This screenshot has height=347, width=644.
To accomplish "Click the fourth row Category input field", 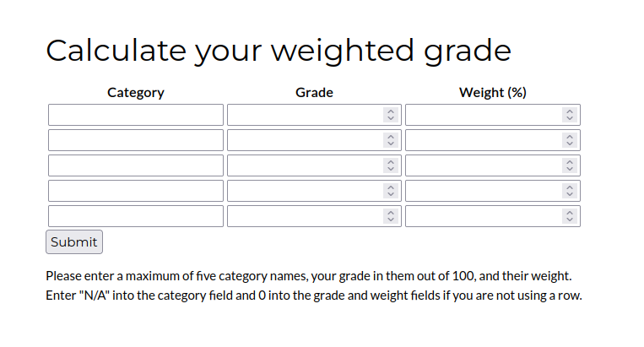I will coord(136,191).
